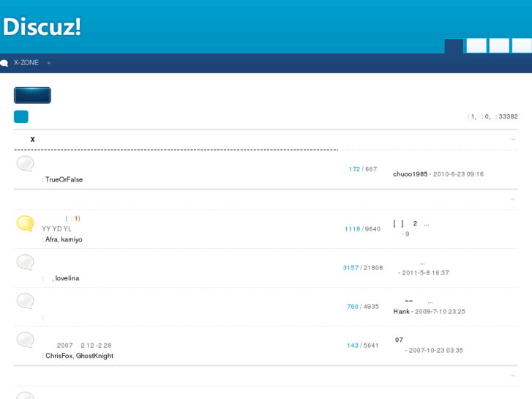Open the last post titled [ ] 2 ...
This screenshot has height=399, width=532.
pyautogui.click(x=411, y=224)
